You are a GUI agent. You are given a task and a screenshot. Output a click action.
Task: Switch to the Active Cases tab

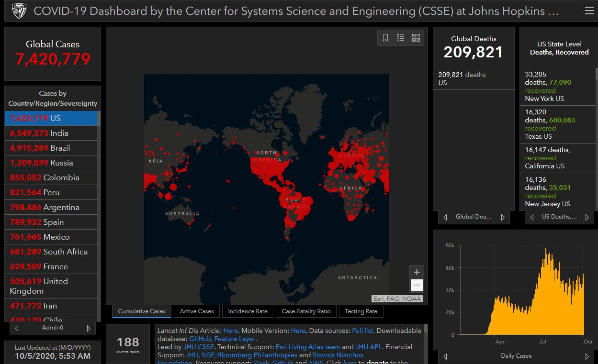click(197, 311)
